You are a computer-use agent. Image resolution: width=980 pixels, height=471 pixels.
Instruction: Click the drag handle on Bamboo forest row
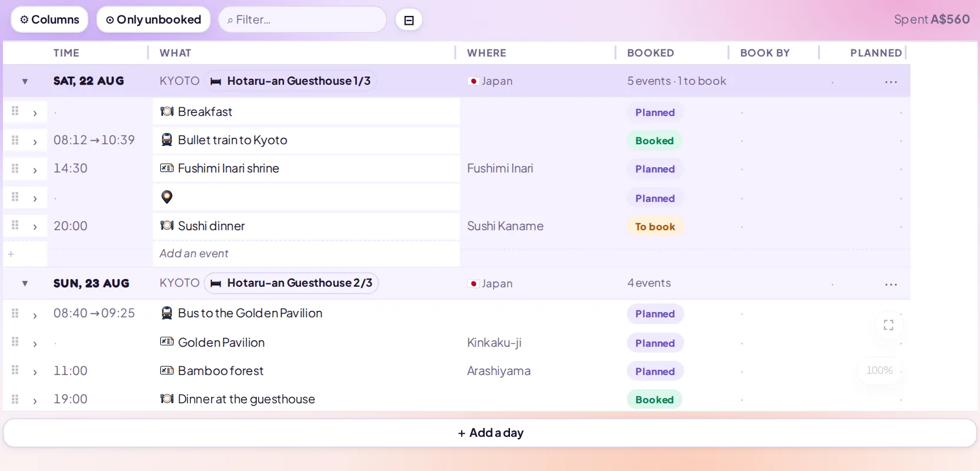[15, 370]
